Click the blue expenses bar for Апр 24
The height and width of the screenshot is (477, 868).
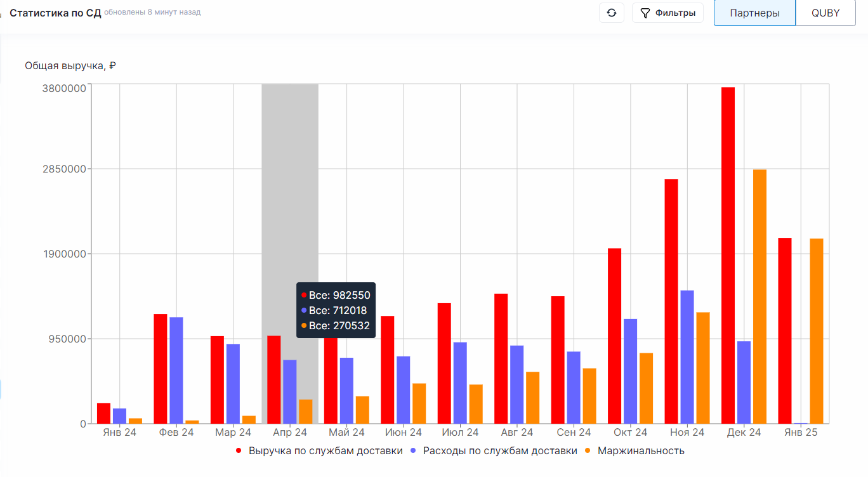click(x=290, y=391)
